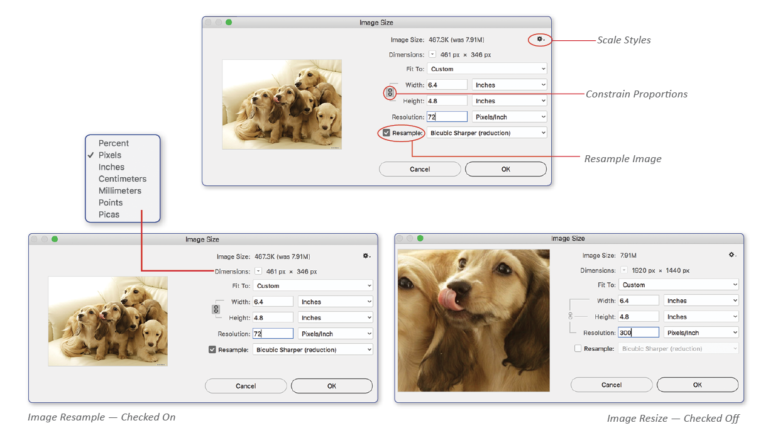Click Resolution 300 field in bottom-right dialog
768x445 pixels.
(638, 332)
